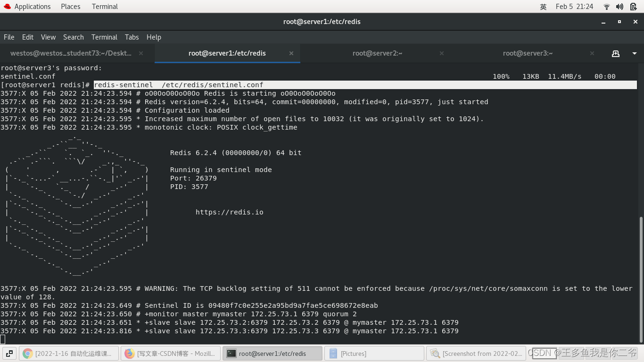This screenshot has width=644, height=362.
Task: Open the Chrome taskbar window [2022-1-16
Action: [x=68, y=354]
